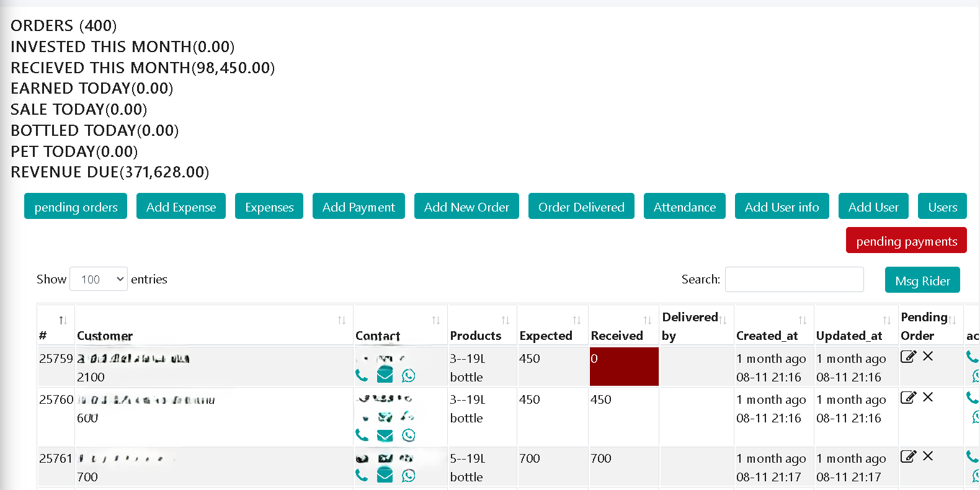Image resolution: width=980 pixels, height=490 pixels.
Task: Click Add Payment button
Action: click(x=359, y=206)
